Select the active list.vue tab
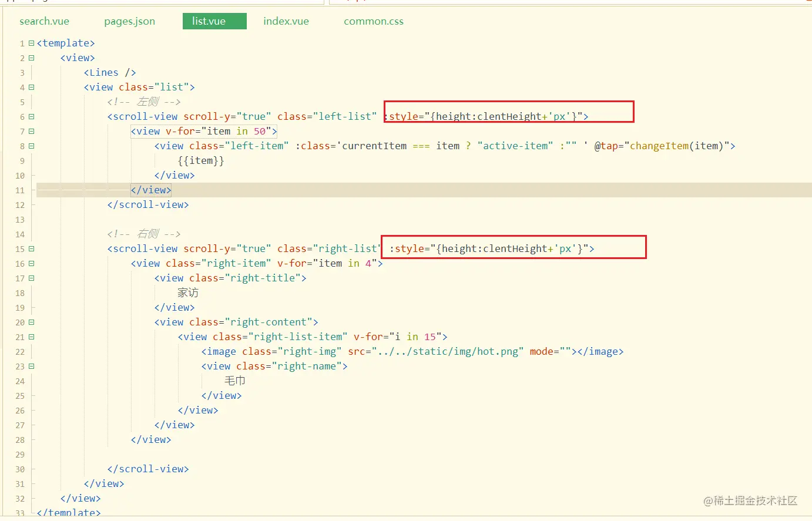 (x=214, y=21)
